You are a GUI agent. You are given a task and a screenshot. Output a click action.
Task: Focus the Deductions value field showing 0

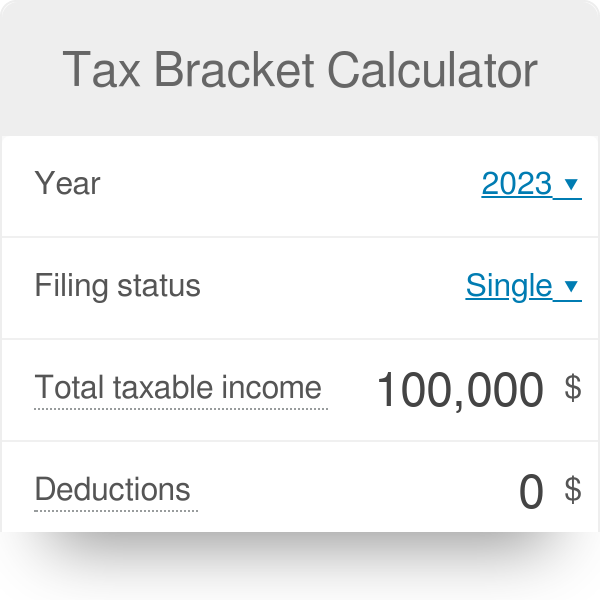tap(531, 492)
